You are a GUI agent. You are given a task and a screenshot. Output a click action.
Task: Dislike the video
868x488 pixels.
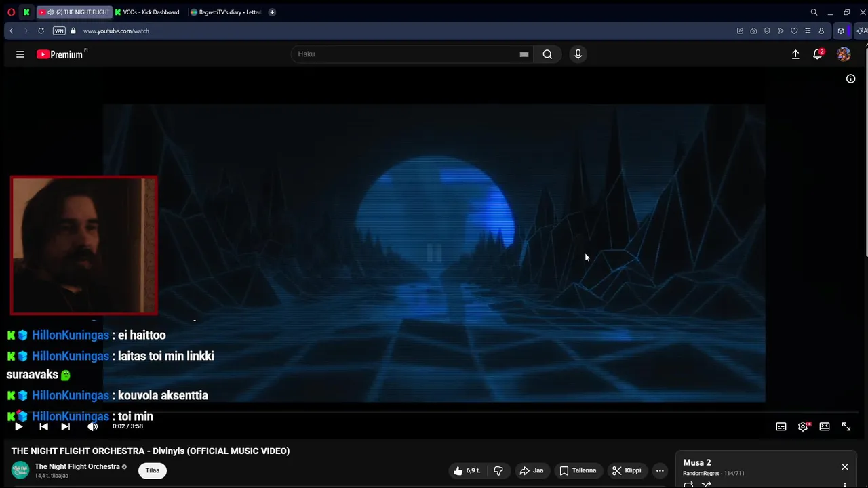tap(498, 470)
